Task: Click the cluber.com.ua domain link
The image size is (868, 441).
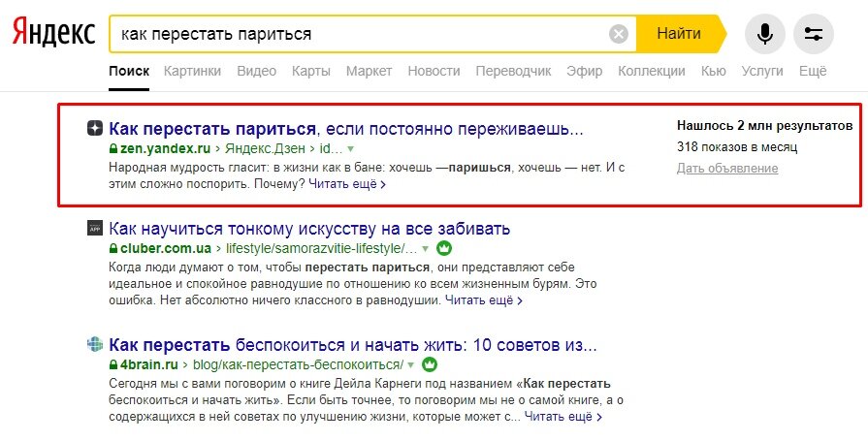Action: [166, 248]
